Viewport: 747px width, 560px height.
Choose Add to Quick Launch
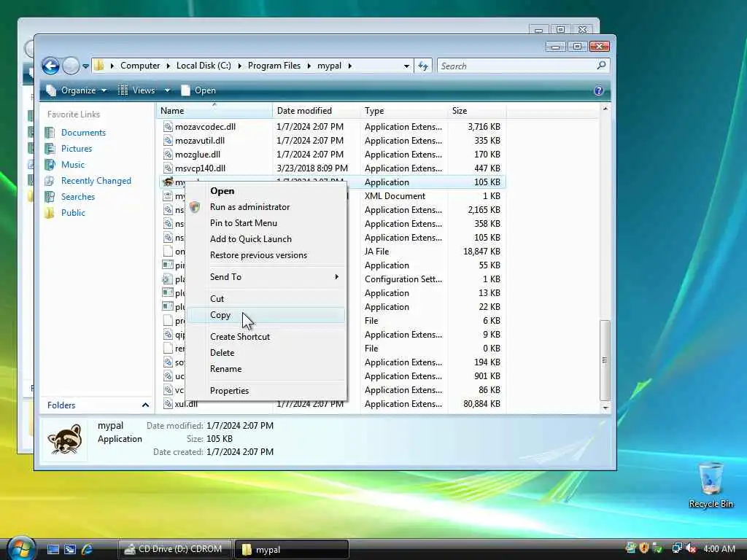[x=266, y=239]
